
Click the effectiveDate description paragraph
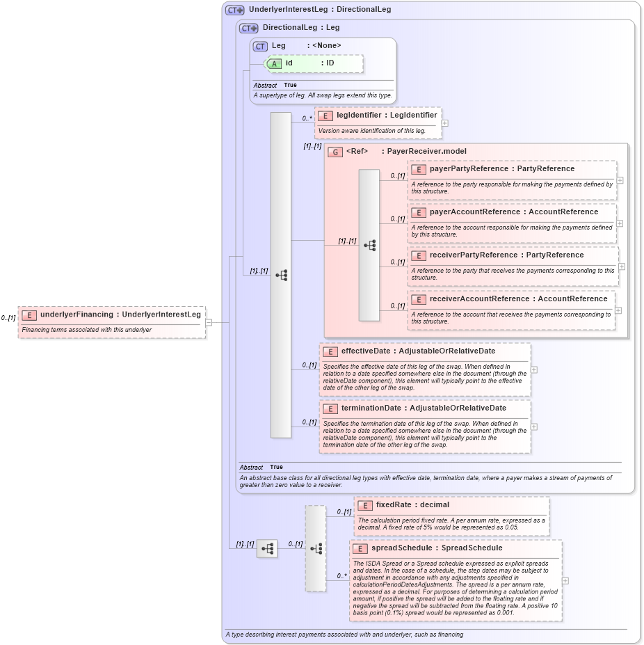425,377
